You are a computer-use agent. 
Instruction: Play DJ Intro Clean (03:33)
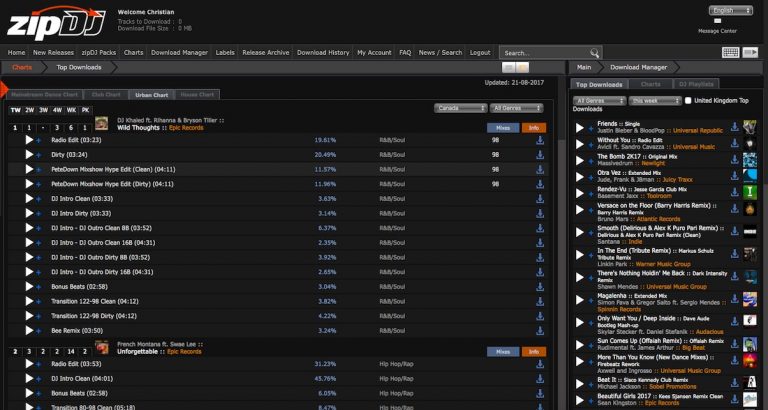click(29, 199)
